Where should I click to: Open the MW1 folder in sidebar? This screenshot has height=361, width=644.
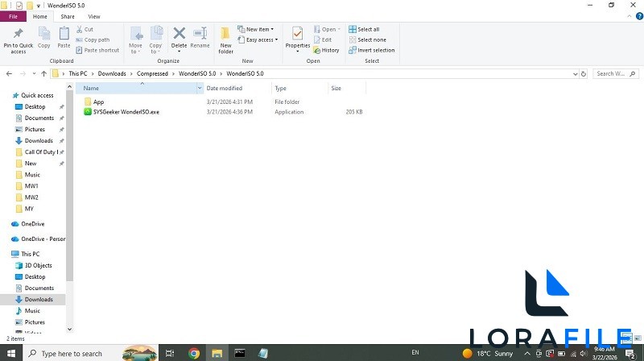pyautogui.click(x=31, y=186)
